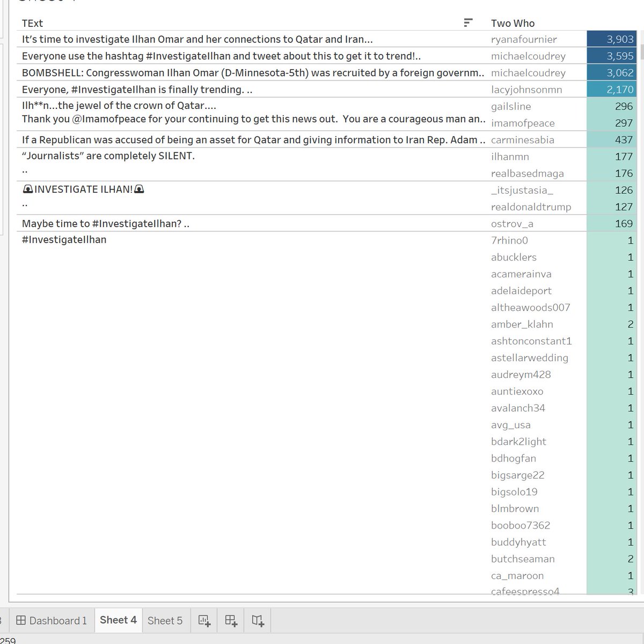The image size is (644, 644).
Task: Select the bigsarge22 user label
Action: pyautogui.click(x=517, y=475)
